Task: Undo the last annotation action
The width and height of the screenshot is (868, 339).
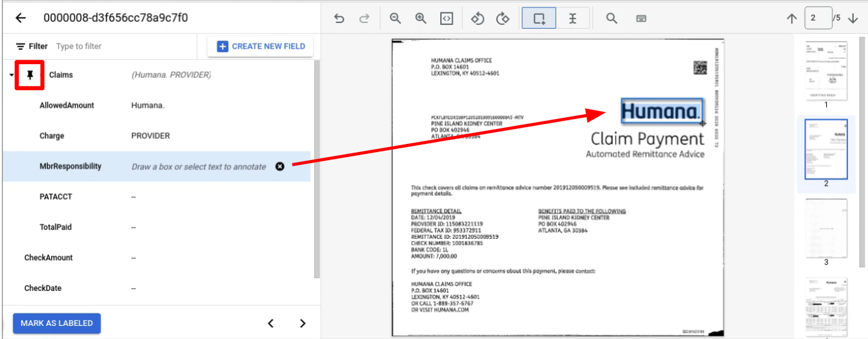Action: 339,19
